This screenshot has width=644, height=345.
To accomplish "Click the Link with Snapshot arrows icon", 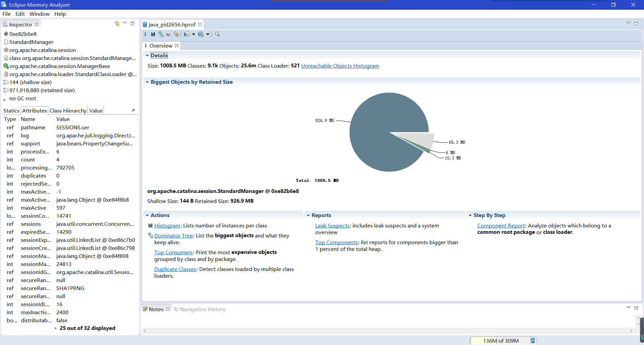I will point(117,23).
